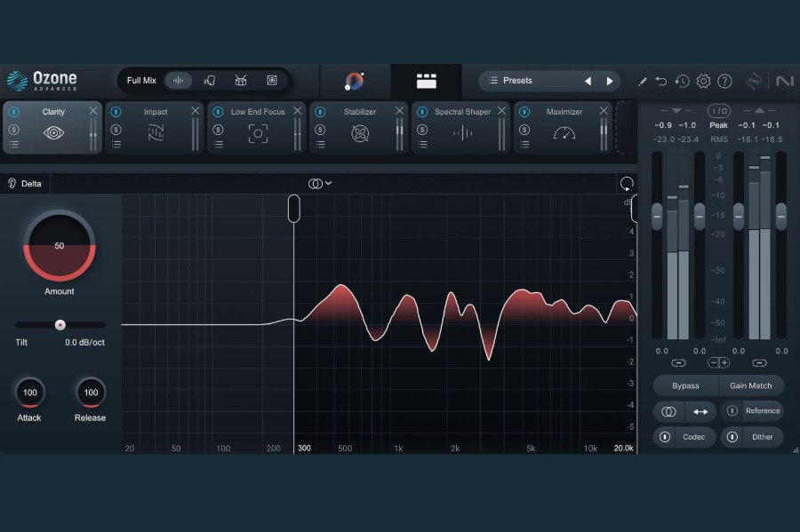Click the undo arrow icon
Image resolution: width=800 pixels, height=532 pixels.
[661, 81]
